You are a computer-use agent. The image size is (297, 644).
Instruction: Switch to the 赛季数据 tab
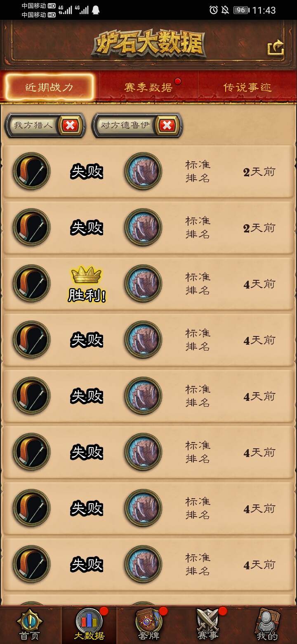[148, 87]
